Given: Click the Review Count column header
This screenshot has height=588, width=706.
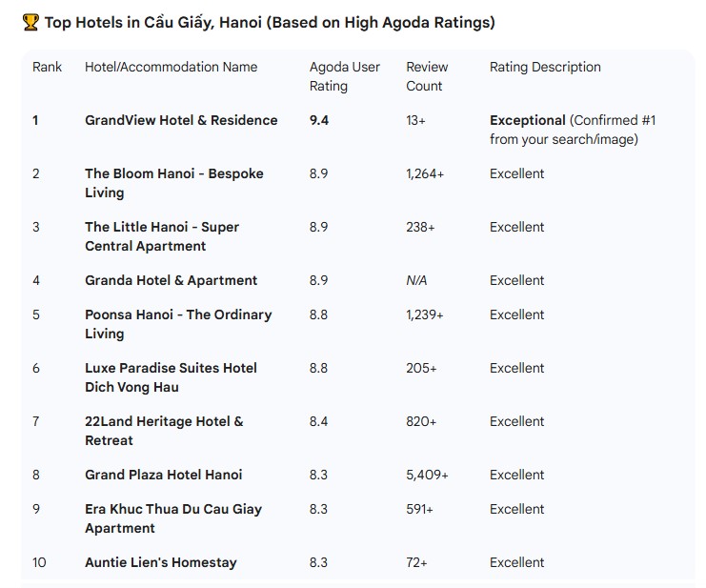Looking at the screenshot, I should coord(425,76).
